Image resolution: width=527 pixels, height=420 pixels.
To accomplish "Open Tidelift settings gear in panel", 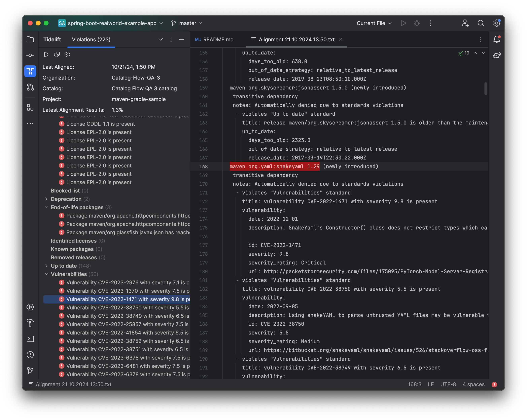I will pyautogui.click(x=67, y=54).
